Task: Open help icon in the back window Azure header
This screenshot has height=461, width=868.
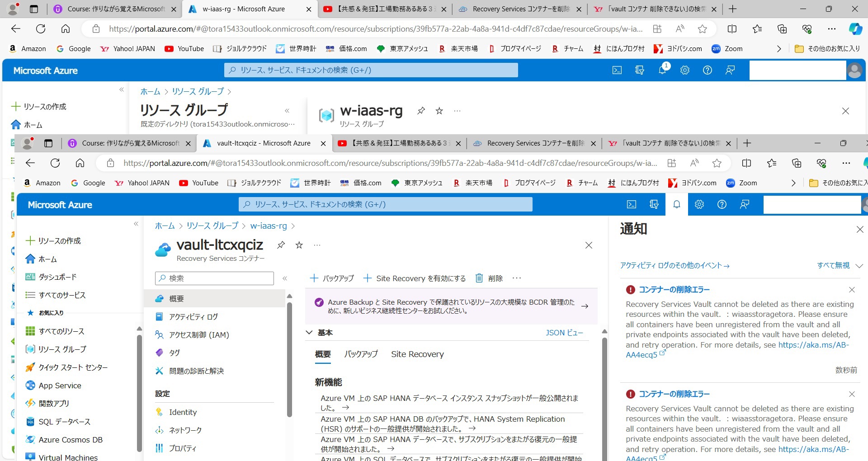Action: tap(708, 70)
